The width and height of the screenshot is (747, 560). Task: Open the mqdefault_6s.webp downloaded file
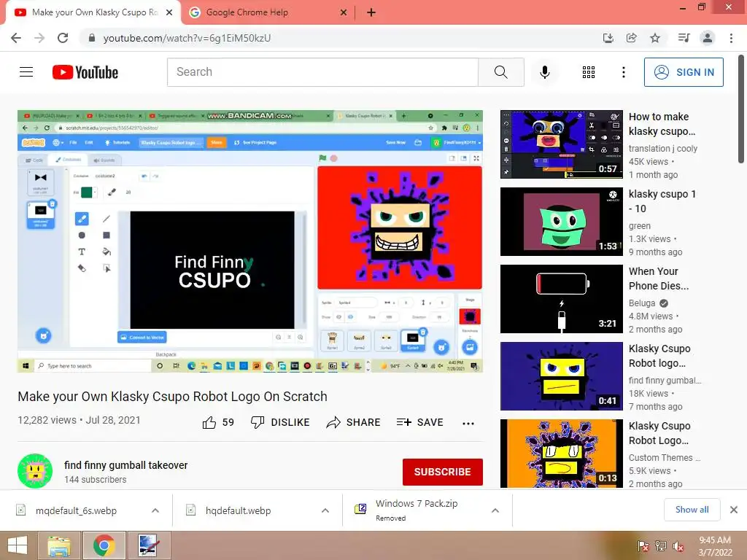[x=76, y=510]
